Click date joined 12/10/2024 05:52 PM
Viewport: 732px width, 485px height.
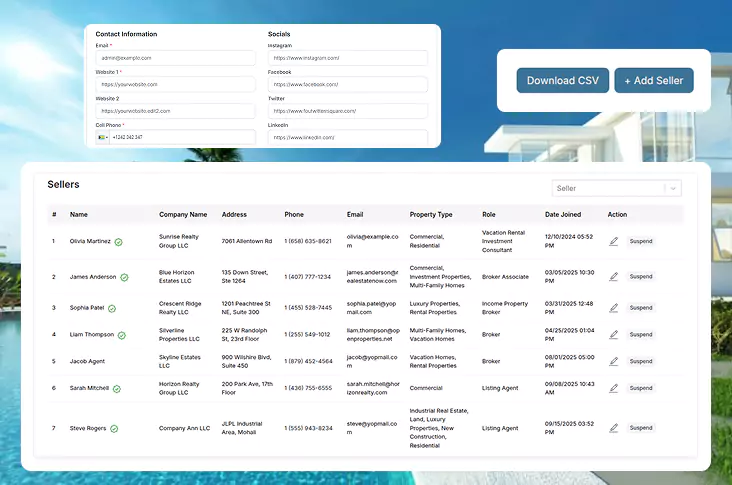tap(569, 241)
